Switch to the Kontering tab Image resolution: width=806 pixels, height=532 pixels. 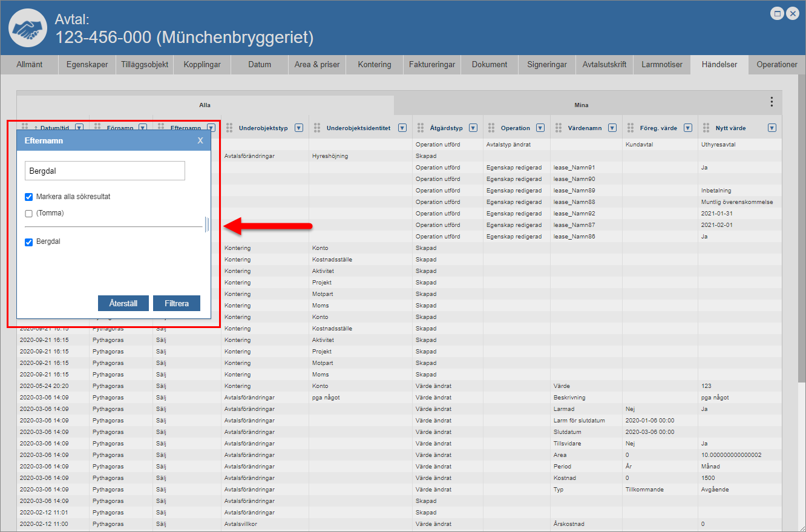374,64
